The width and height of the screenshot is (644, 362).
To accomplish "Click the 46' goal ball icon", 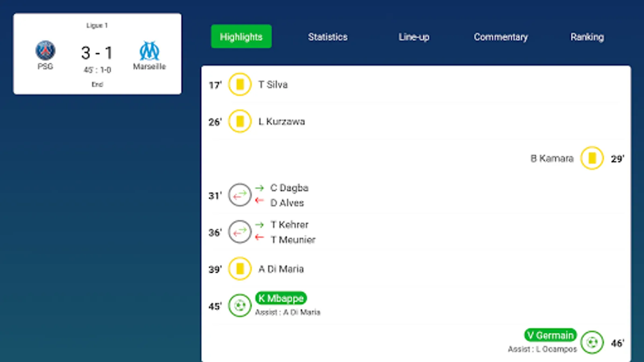I will [592, 343].
